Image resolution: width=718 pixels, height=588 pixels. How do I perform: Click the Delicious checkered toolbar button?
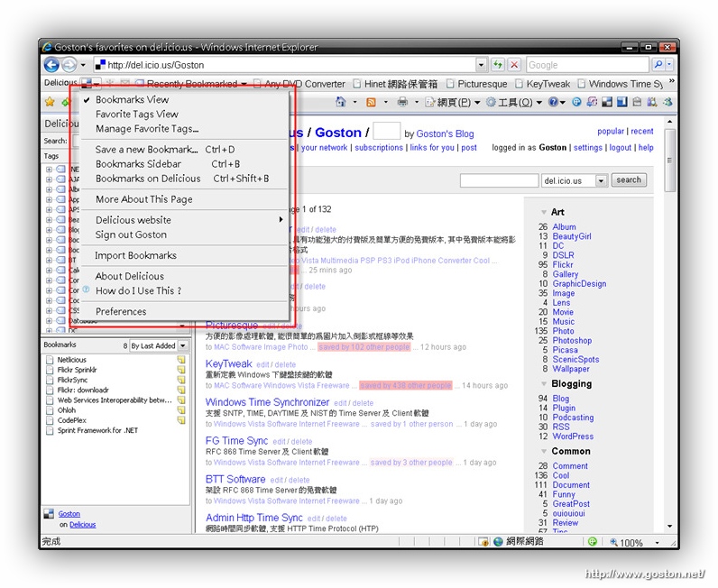click(87, 83)
